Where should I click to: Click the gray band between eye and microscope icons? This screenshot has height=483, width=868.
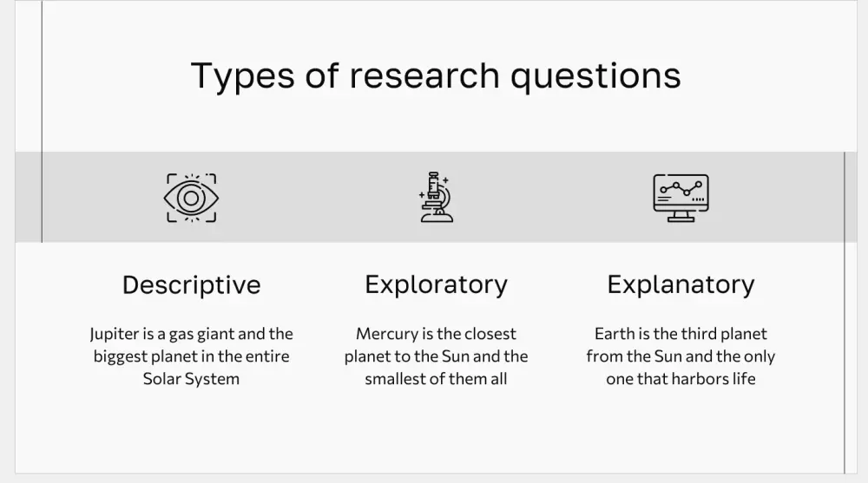tap(312, 198)
